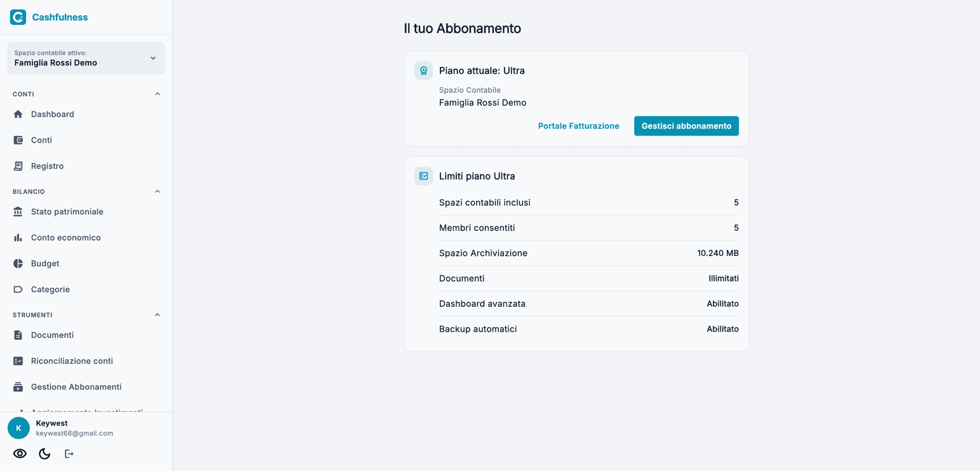The width and height of the screenshot is (980, 471).
Task: Click the Categorie tag icon
Action: (x=18, y=289)
